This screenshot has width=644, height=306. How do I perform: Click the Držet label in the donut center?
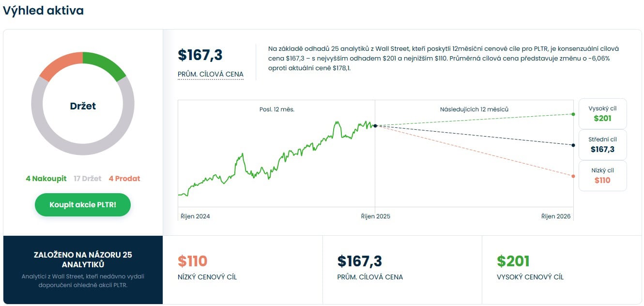tap(83, 106)
